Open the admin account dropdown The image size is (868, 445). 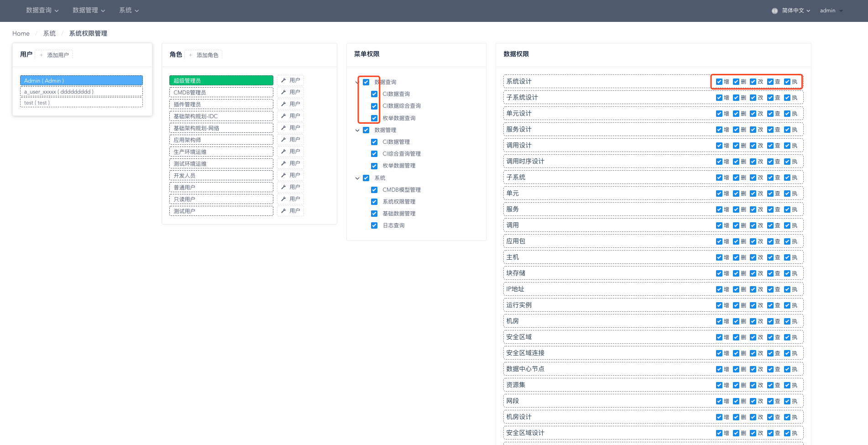click(x=831, y=10)
